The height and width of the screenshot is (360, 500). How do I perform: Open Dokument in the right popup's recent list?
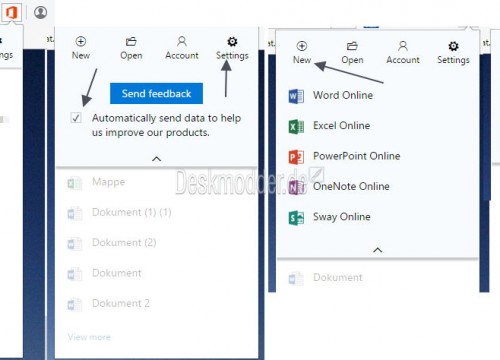pos(338,277)
